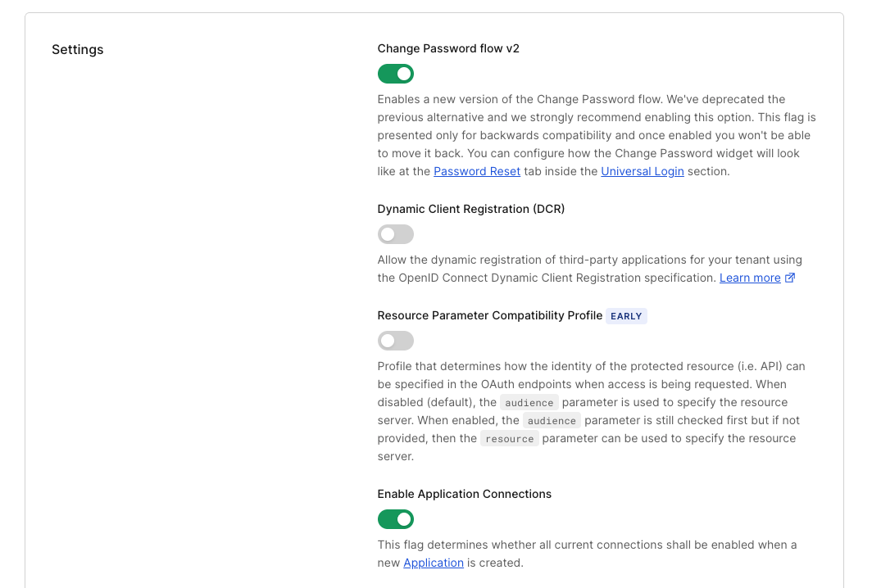Toggle Resource Parameter Compatibility Profile on
872x588 pixels.
click(x=395, y=341)
